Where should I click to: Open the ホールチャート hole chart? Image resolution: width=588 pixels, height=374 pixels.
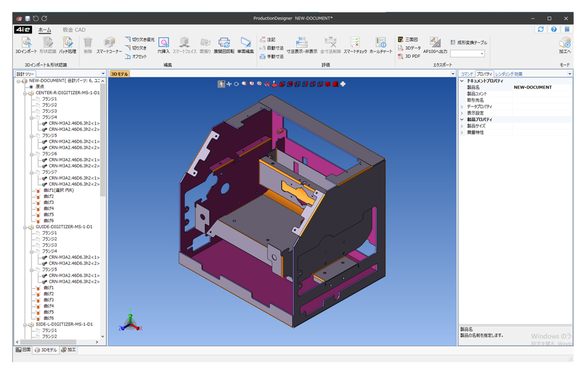381,44
